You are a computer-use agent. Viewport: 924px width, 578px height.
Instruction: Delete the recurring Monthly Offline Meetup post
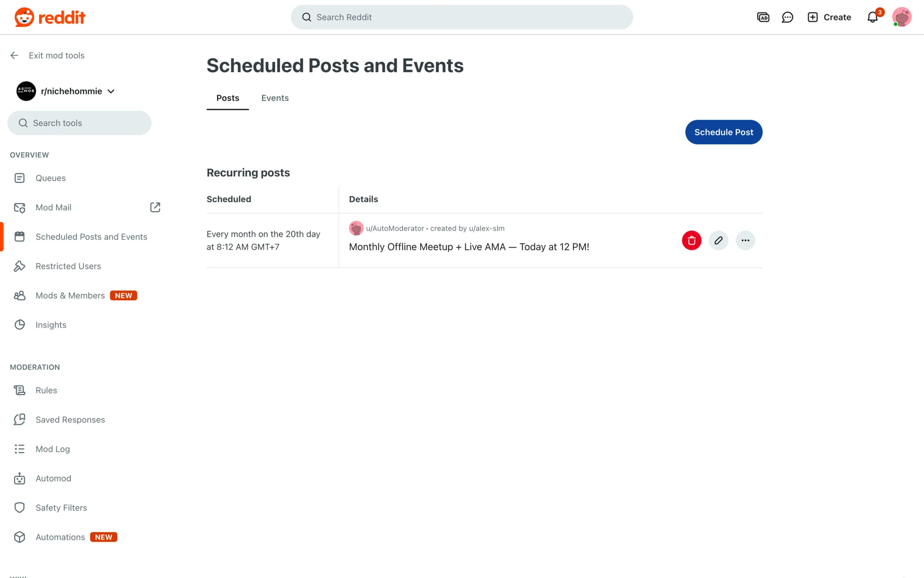691,240
